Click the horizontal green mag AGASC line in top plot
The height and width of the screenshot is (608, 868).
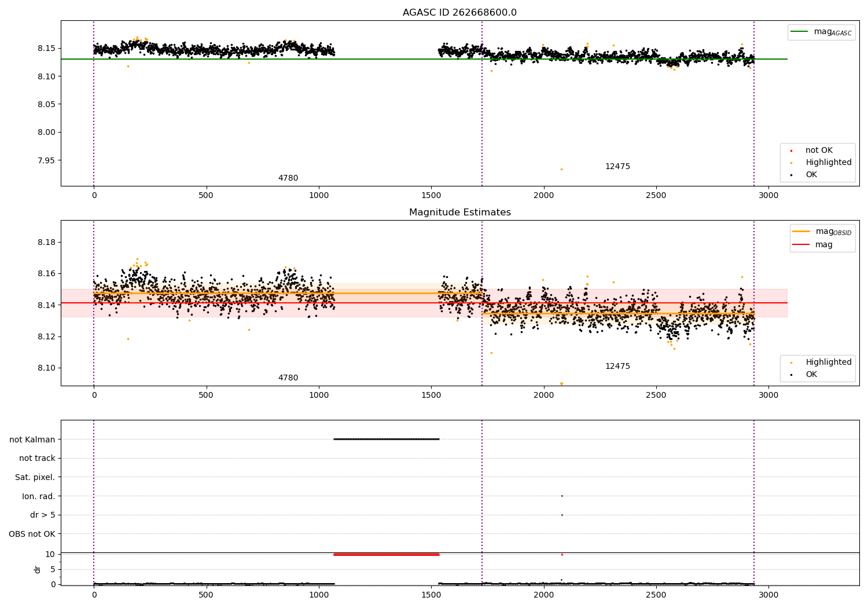pos(424,59)
